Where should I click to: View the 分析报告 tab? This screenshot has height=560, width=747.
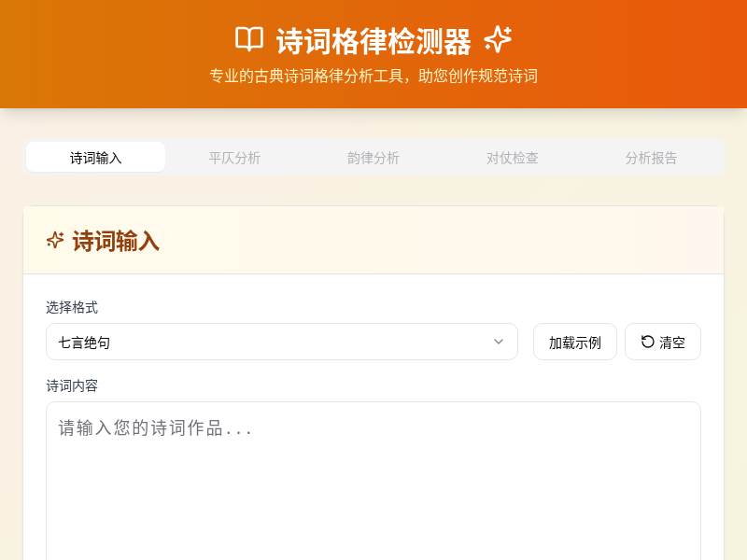651,157
